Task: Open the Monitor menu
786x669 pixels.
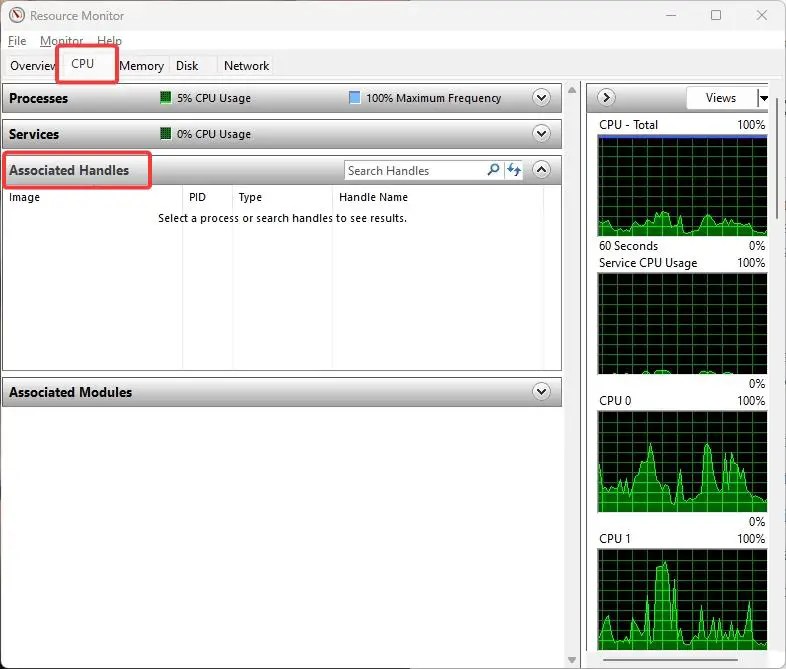Action: pos(61,41)
